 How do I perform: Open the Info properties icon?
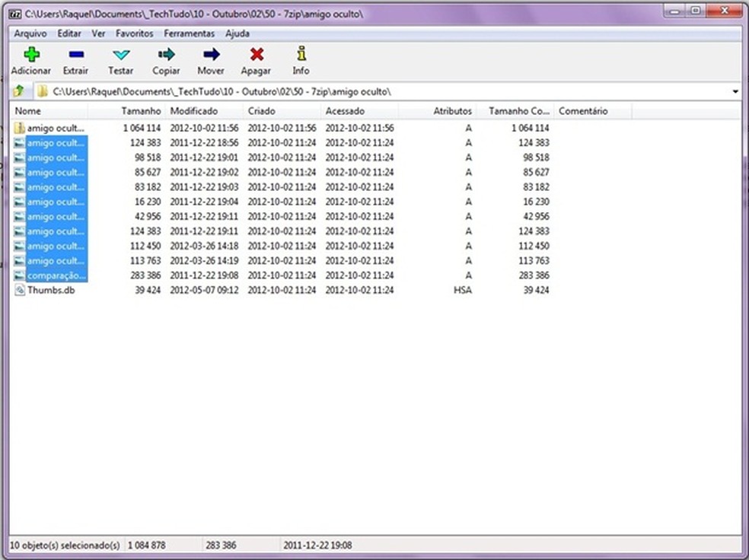301,55
